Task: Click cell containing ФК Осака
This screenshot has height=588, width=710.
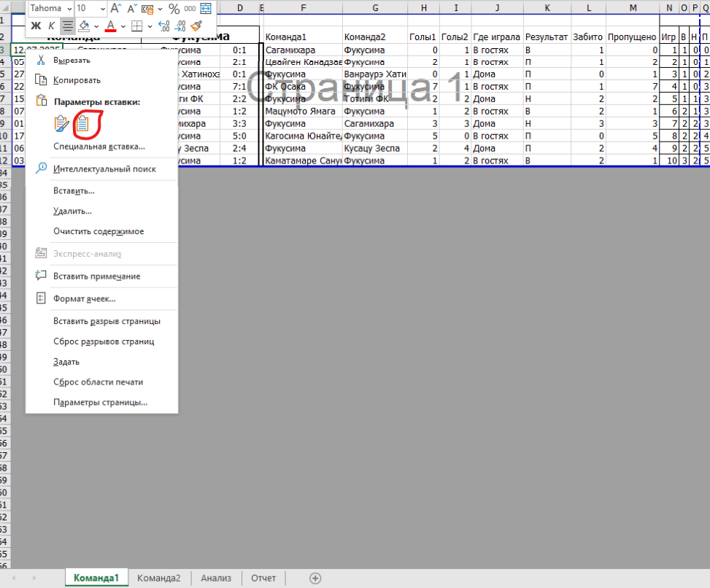Action: pyautogui.click(x=303, y=87)
